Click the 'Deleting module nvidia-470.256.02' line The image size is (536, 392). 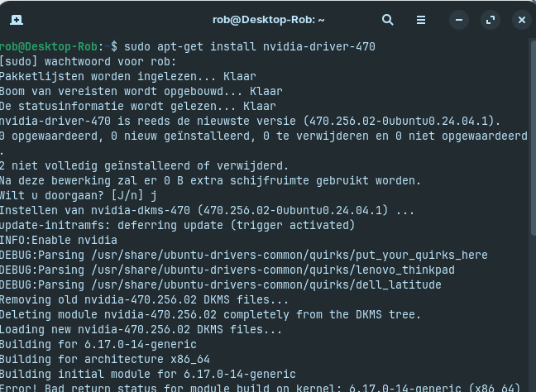coord(210,314)
